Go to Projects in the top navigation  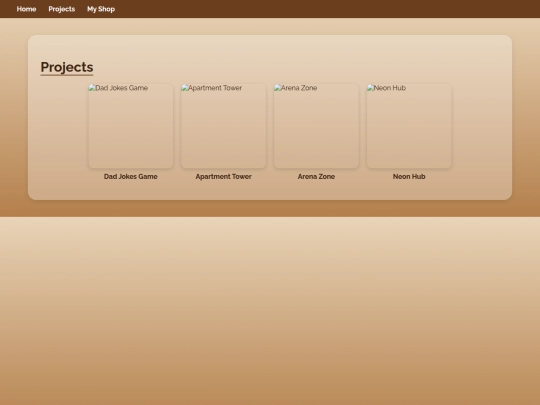tap(62, 9)
